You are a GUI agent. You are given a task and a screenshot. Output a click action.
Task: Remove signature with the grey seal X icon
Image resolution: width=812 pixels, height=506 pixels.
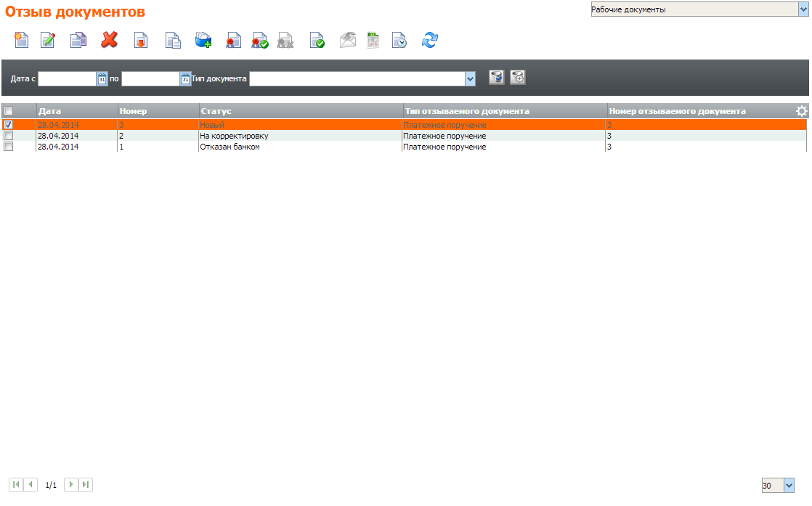click(x=285, y=40)
